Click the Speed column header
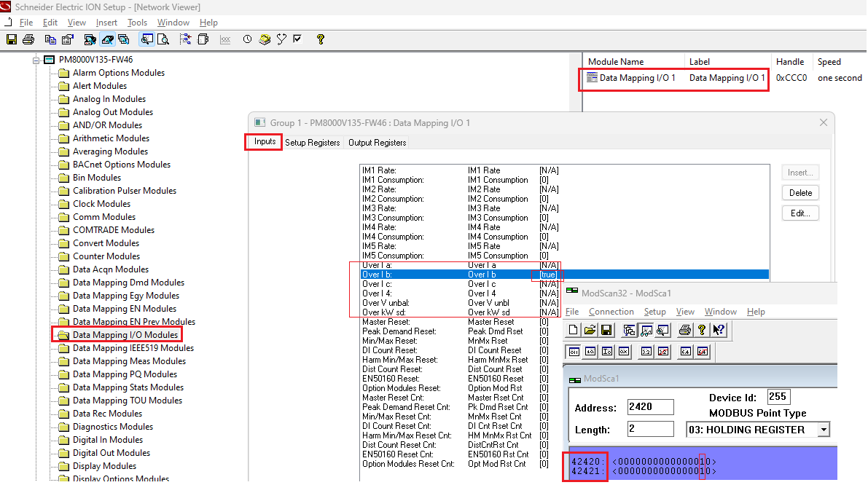 pyautogui.click(x=829, y=62)
